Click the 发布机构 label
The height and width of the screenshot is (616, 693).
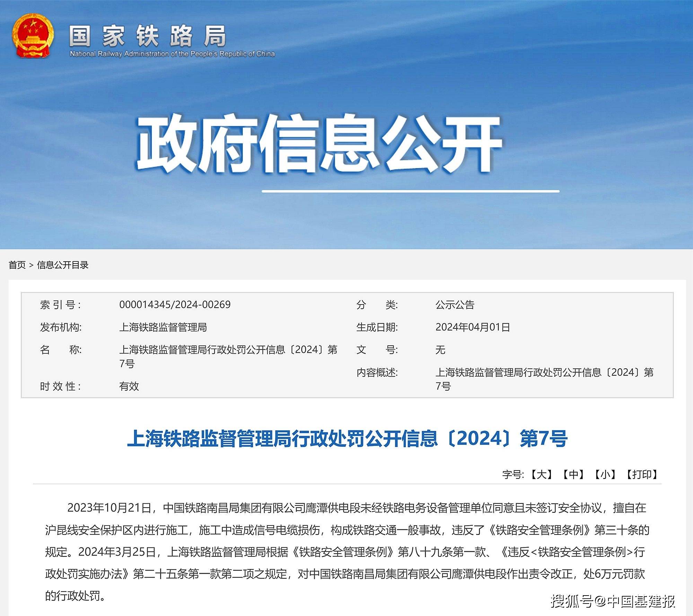tap(61, 327)
